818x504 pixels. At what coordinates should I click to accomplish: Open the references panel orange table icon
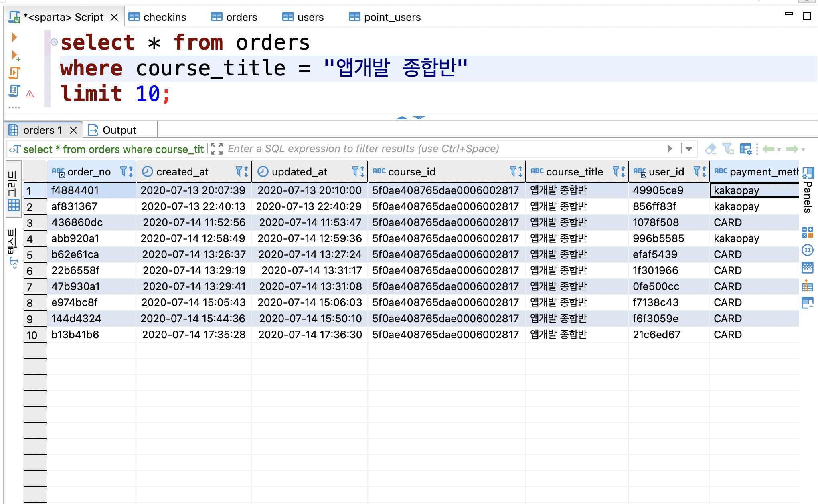[808, 286]
